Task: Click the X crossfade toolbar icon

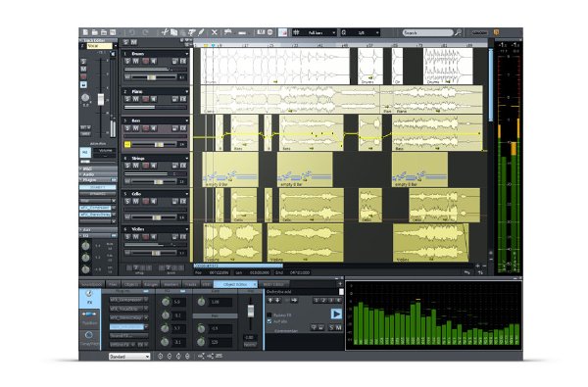Action: click(214, 32)
